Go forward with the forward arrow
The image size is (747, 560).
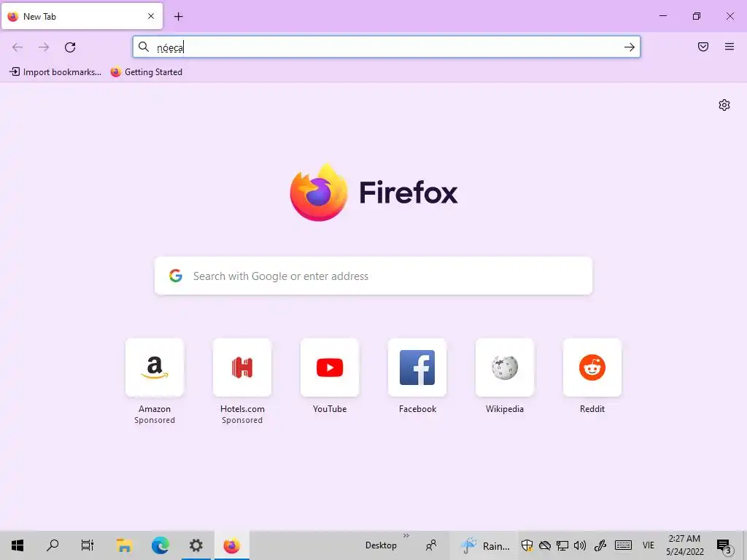coord(44,47)
